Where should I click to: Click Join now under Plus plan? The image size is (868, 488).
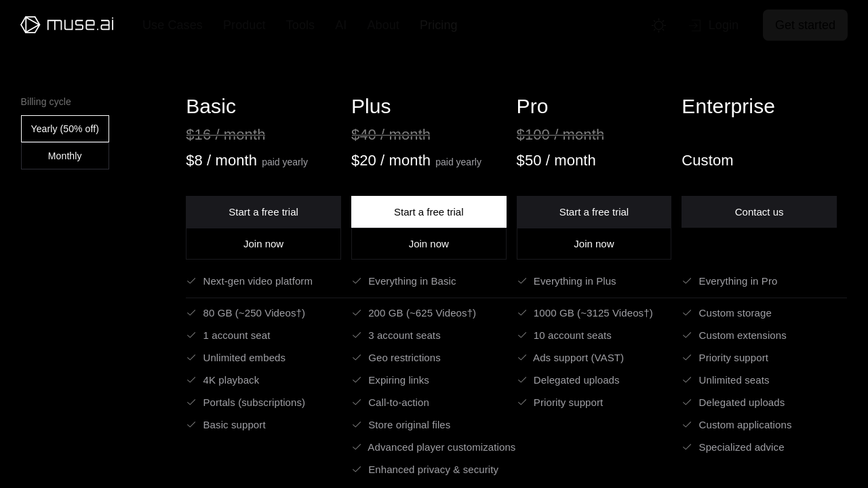[429, 244]
